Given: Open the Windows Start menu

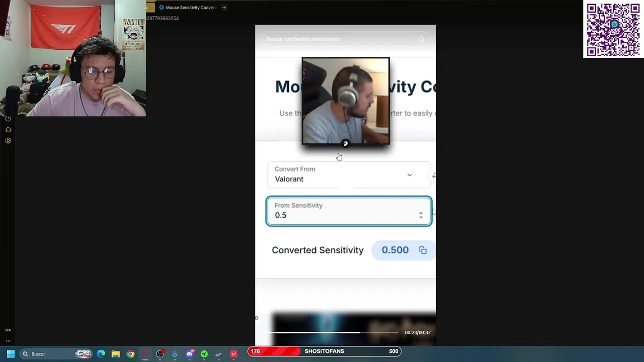Looking at the screenshot, I should [11, 354].
